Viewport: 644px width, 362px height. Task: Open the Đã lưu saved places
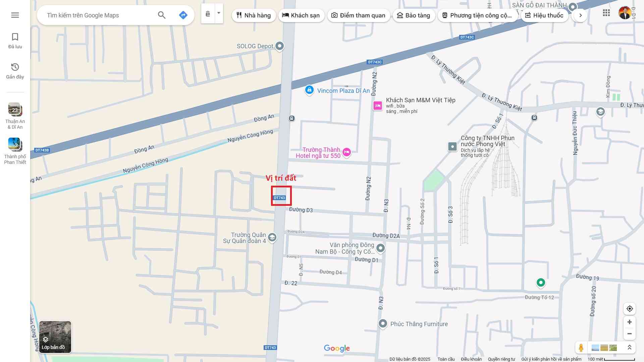[15, 41]
